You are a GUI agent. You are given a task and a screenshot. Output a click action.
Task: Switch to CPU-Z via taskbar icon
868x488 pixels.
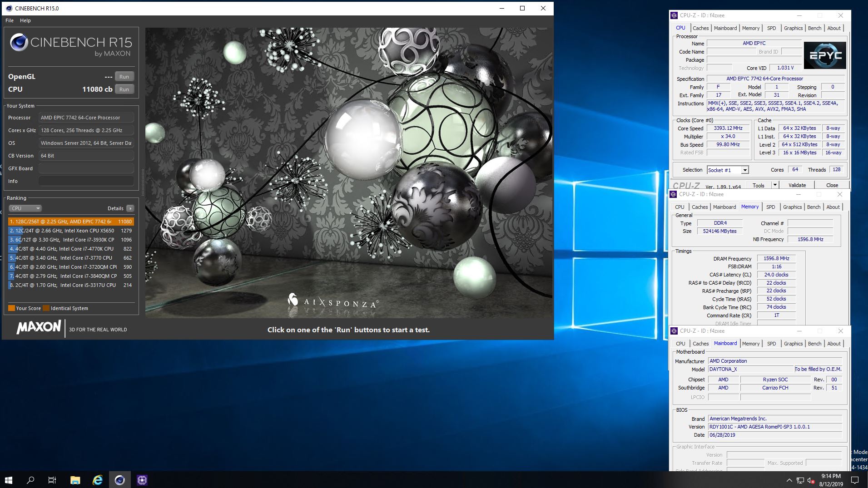pyautogui.click(x=142, y=480)
